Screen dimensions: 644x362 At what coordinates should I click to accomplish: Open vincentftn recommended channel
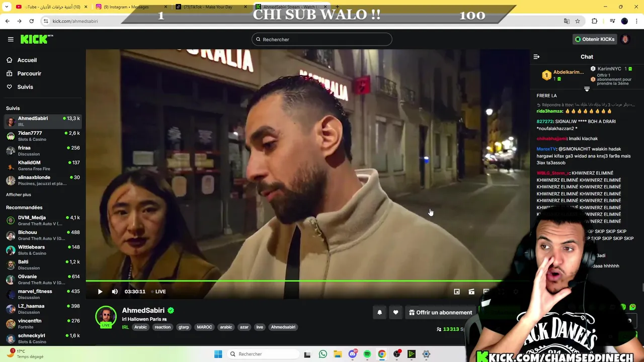(x=43, y=323)
